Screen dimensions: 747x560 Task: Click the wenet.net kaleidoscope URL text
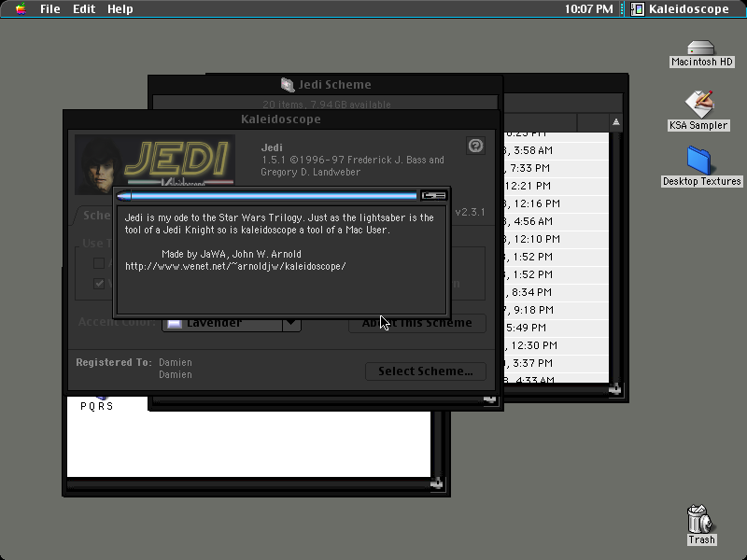236,267
